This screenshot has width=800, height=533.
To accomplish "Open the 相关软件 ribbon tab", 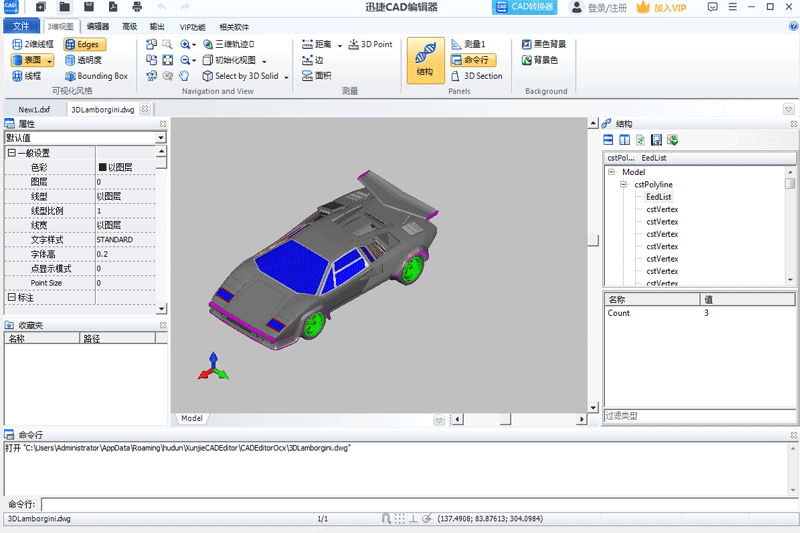I will 234,27.
